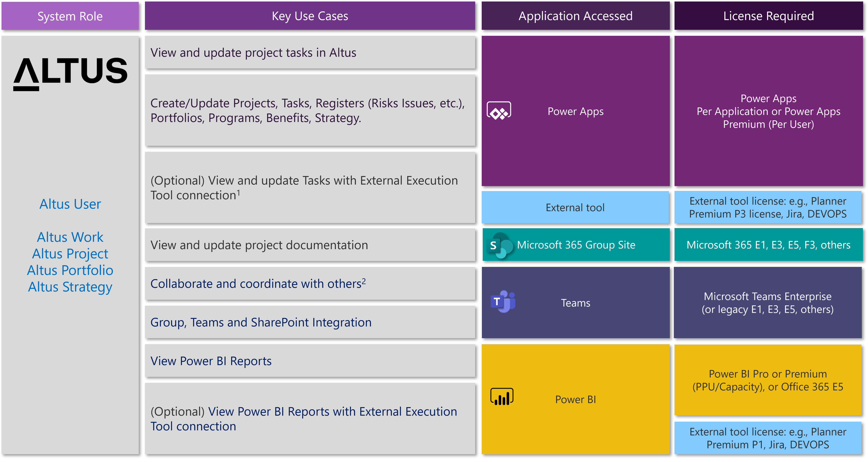
Task: Open the 'View Power BI Reports' link
Action: (x=211, y=361)
